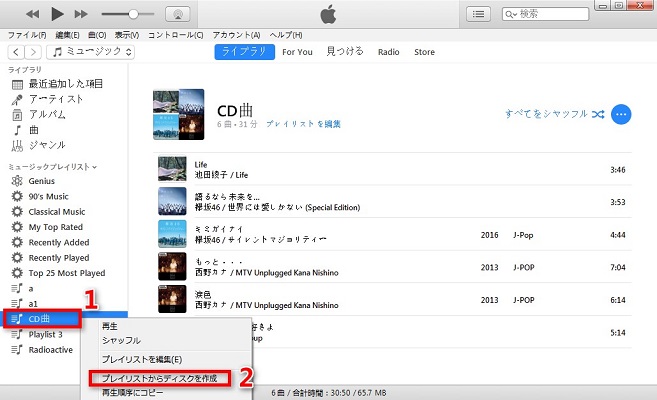Viewport: 657px width, 400px height.
Task: Switch to the Store tab
Action: click(424, 52)
